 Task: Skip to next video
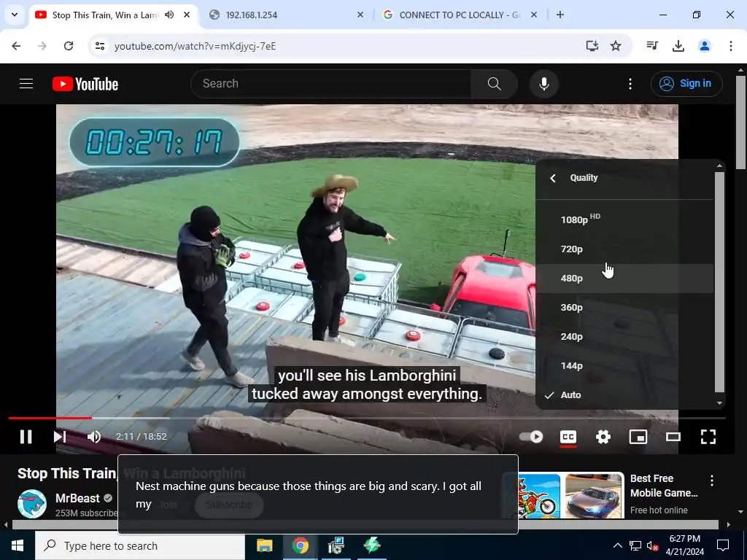coord(60,437)
